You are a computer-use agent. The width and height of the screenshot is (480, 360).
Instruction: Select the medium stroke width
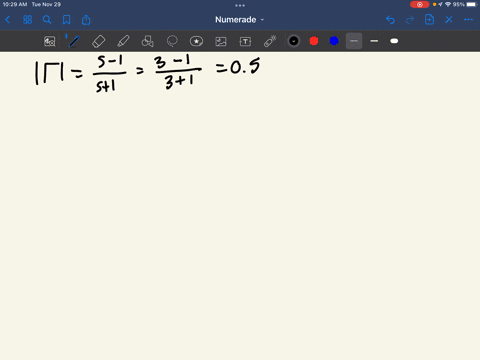pyautogui.click(x=374, y=41)
